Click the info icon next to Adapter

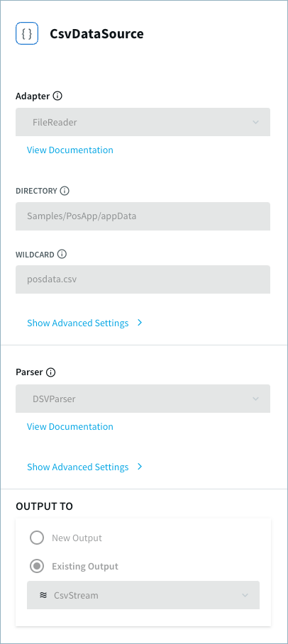pos(58,96)
